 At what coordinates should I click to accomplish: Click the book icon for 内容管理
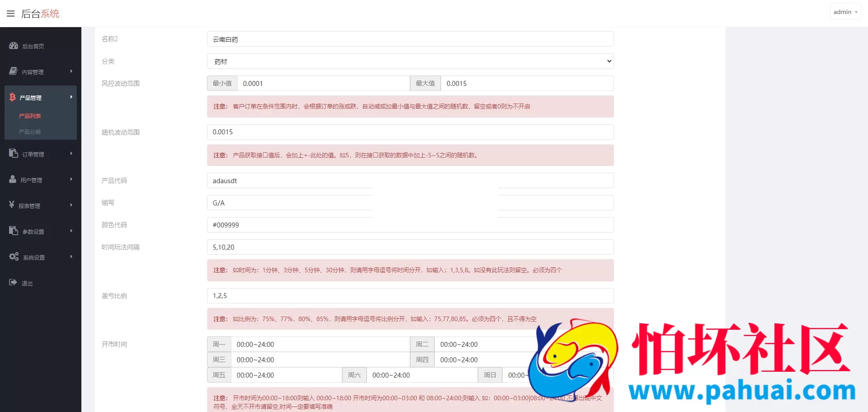point(14,71)
